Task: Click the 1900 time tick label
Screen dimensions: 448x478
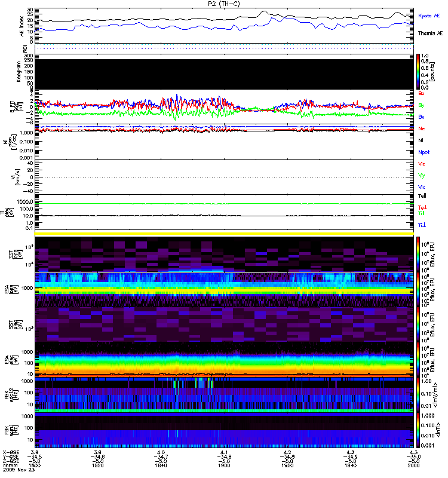Action: (224, 465)
